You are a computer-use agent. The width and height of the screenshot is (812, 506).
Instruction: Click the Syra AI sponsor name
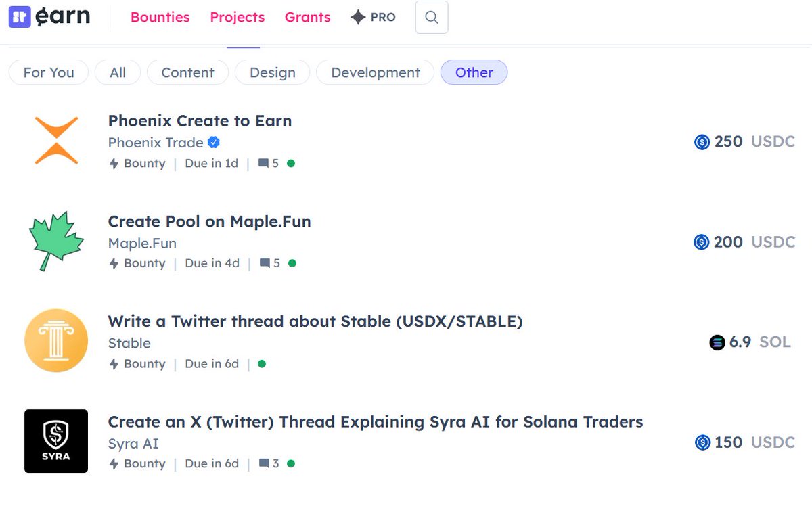133,443
